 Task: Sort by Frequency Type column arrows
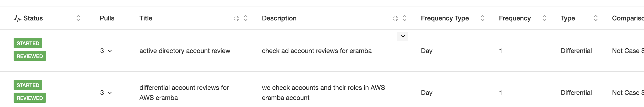click(482, 18)
